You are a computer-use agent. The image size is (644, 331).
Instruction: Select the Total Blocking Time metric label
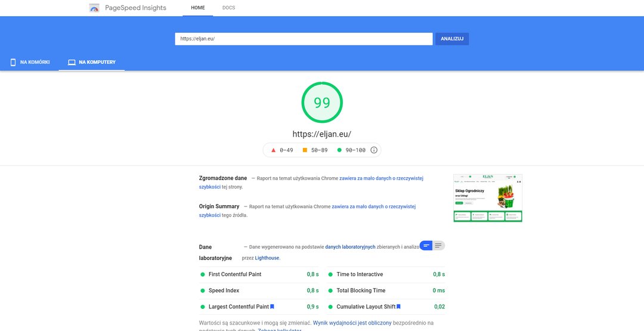361,290
